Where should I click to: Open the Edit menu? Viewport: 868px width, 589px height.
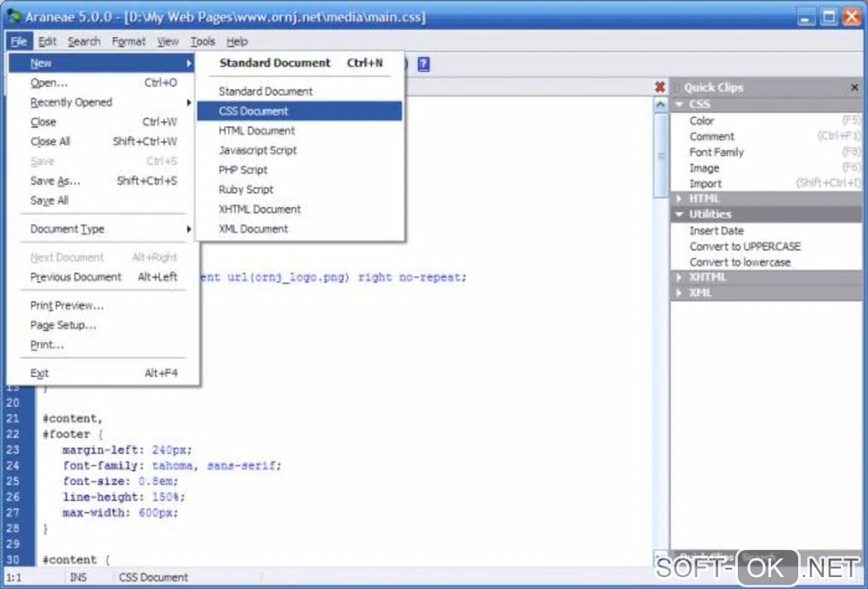(x=48, y=42)
